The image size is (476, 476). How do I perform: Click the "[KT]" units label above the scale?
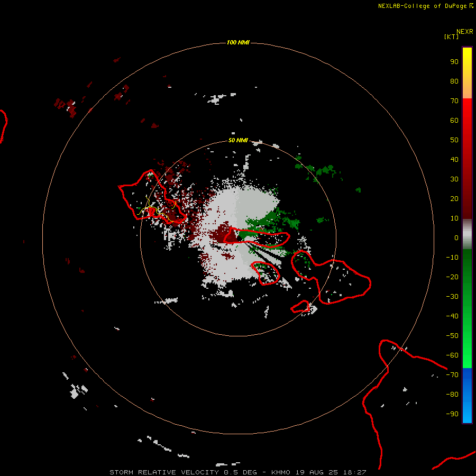pos(451,36)
